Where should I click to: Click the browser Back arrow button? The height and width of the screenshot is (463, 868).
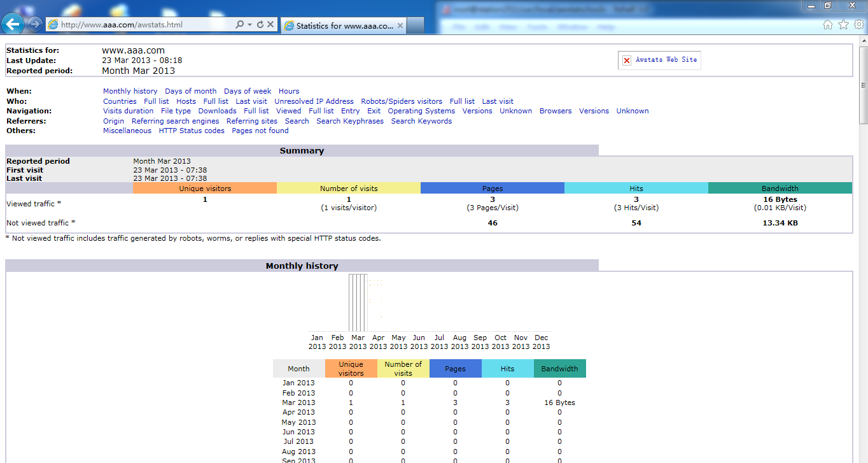click(x=13, y=24)
